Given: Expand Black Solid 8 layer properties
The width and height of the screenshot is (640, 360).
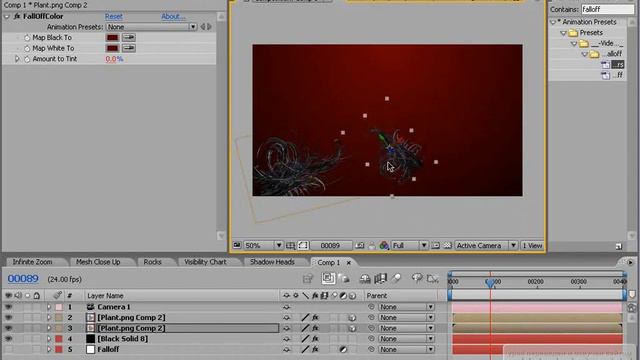Looking at the screenshot, I should point(49,339).
